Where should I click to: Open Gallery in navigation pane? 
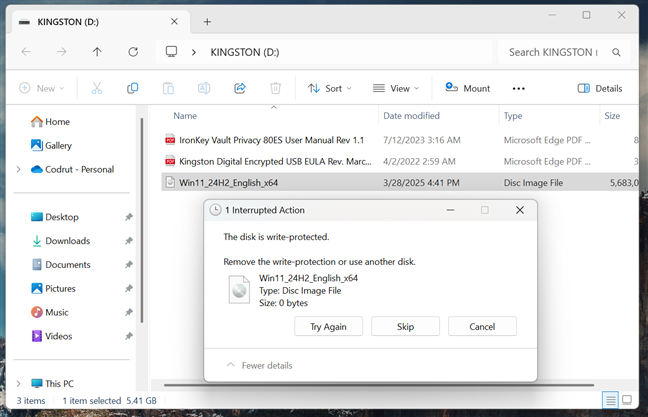click(x=51, y=145)
